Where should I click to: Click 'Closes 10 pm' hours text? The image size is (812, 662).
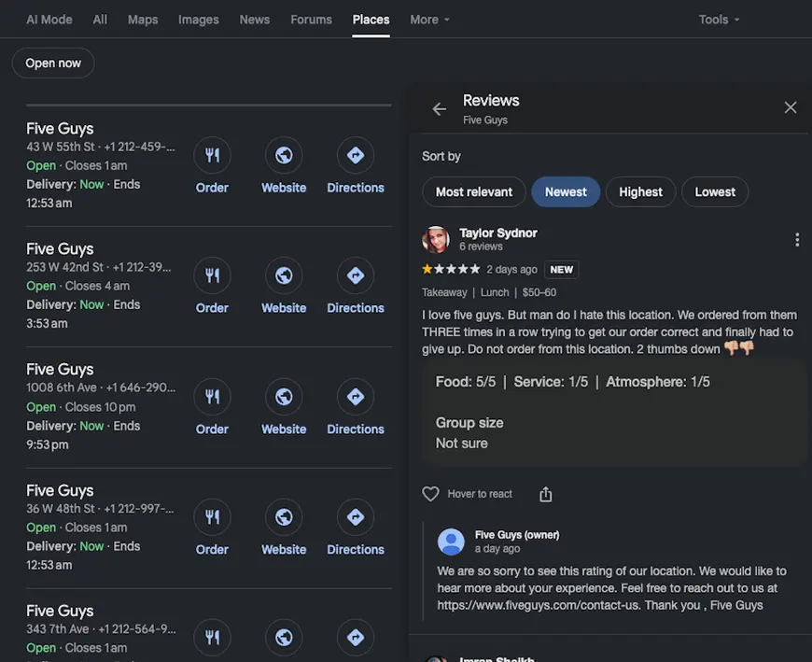pyautogui.click(x=100, y=407)
